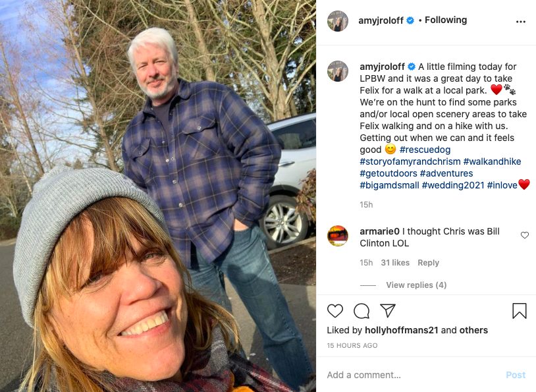Screen dimensions: 536x392
Task: Open the #rescuedog hashtag
Action: [425, 150]
